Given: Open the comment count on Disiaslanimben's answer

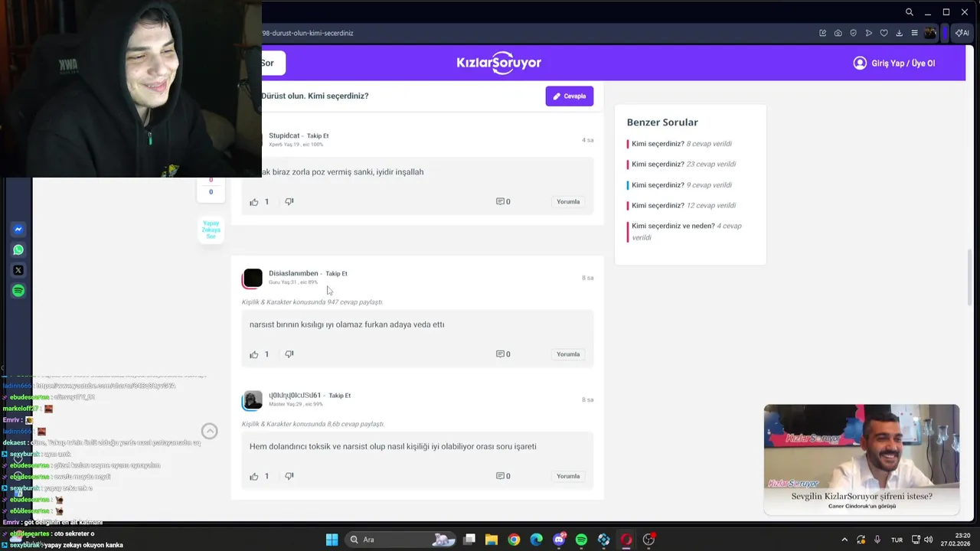Looking at the screenshot, I should [503, 354].
